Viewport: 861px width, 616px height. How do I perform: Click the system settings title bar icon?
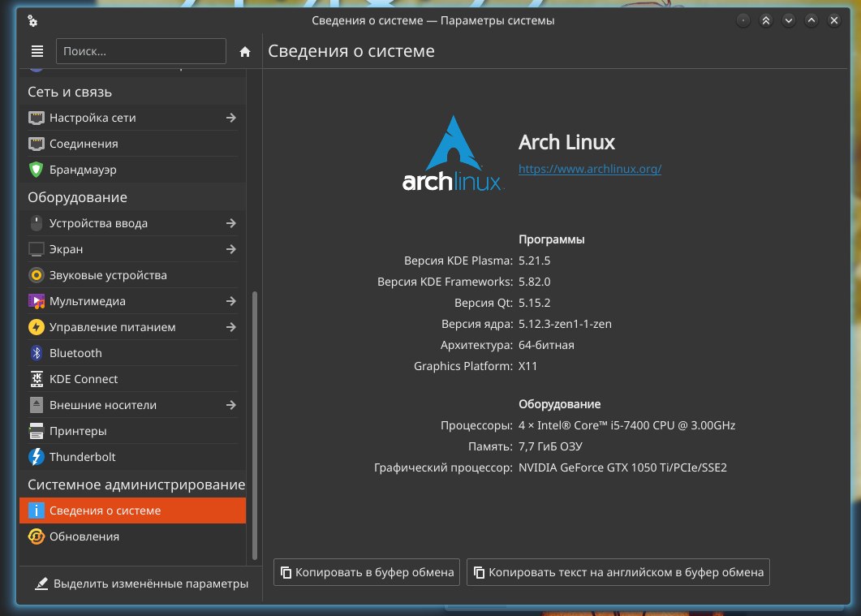point(32,21)
